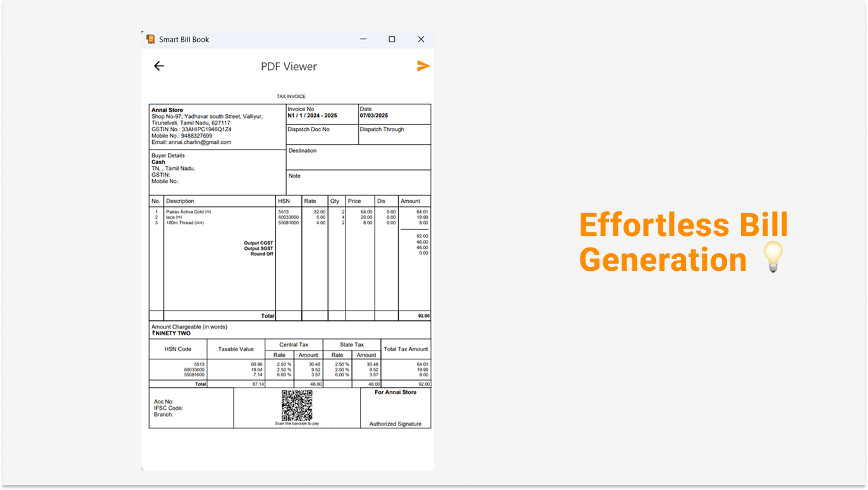Screen dimensions: 868x490
Task: Click the date 07/03/2025
Action: click(374, 116)
